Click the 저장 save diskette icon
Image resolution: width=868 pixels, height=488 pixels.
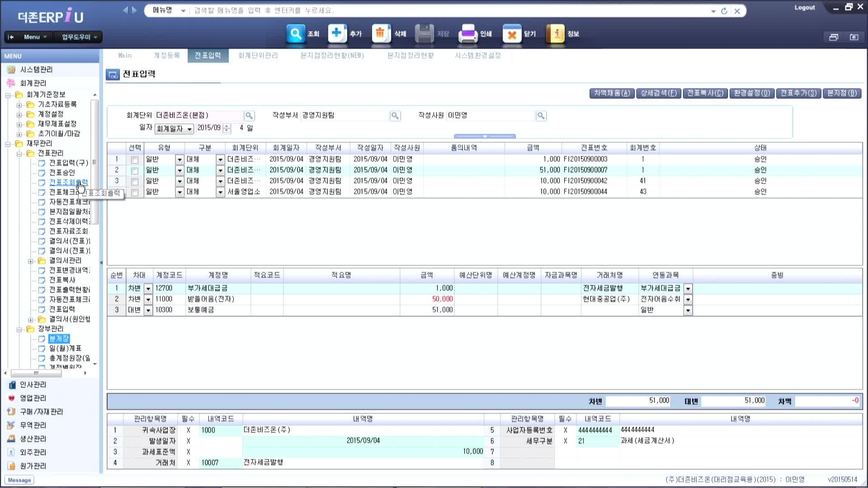coord(424,33)
